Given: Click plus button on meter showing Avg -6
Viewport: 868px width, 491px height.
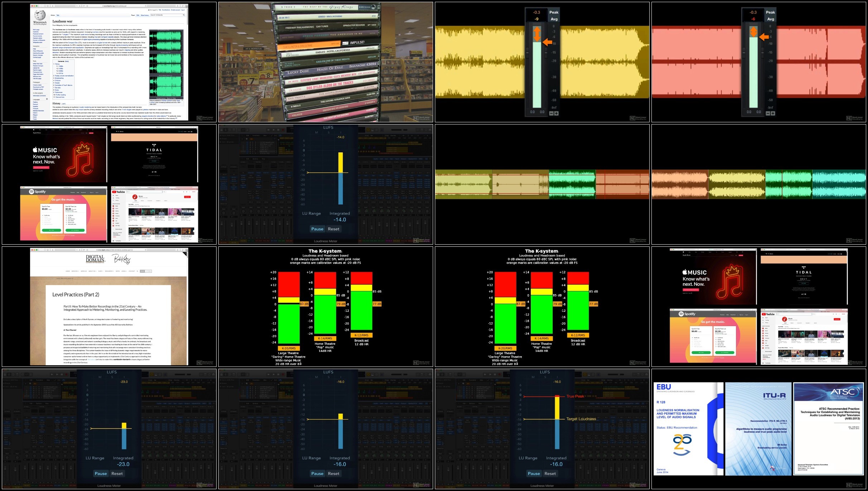Looking at the screenshot, I should 773,113.
